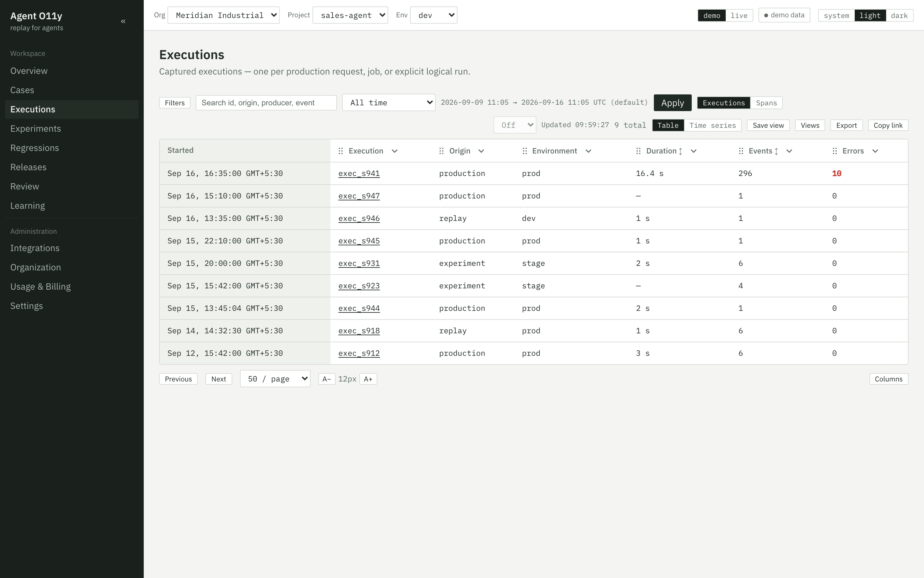Decrease font size with A− button
Viewport: 924px width, 578px height.
click(327, 379)
